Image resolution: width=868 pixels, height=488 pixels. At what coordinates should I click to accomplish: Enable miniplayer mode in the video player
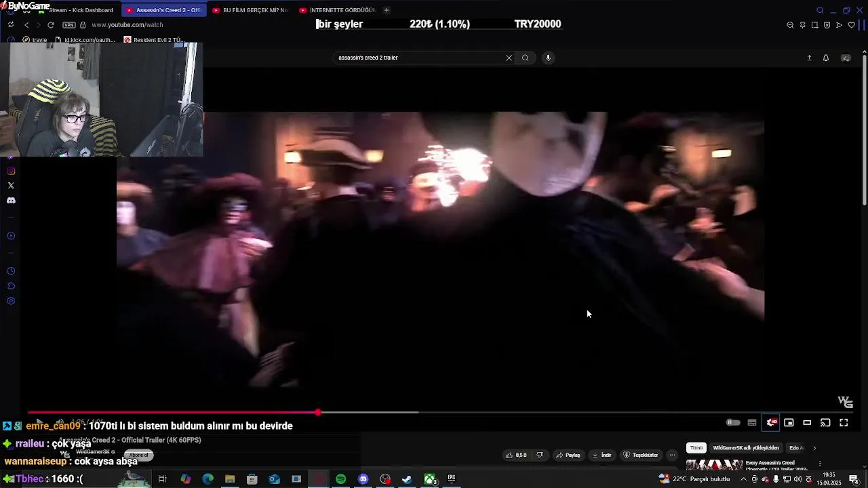(789, 423)
